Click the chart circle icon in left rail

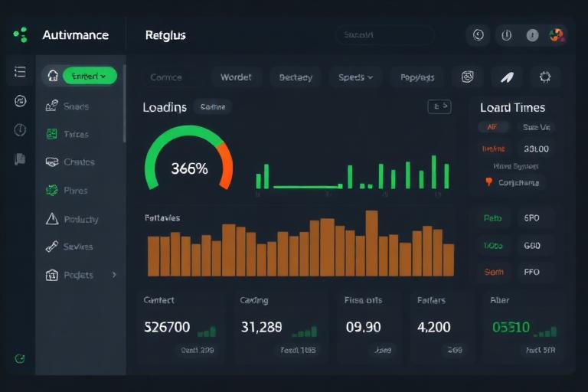click(20, 101)
